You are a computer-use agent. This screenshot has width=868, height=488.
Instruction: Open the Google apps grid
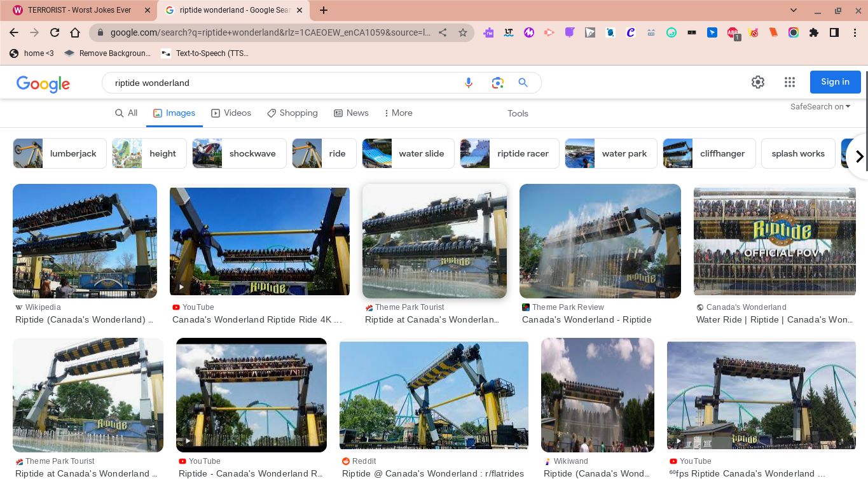(790, 82)
